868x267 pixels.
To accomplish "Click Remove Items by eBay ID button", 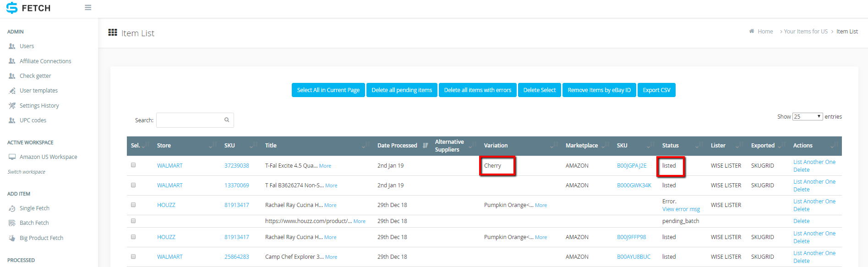I will [x=599, y=90].
